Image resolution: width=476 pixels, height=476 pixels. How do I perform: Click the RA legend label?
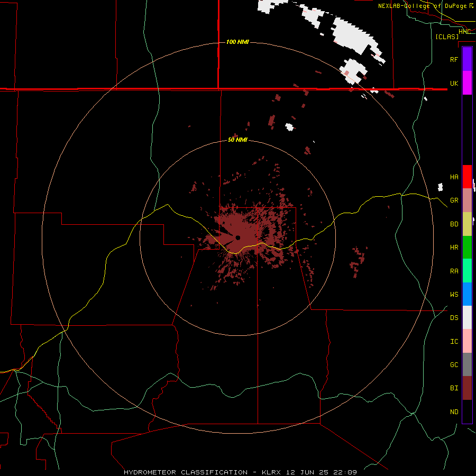tap(454, 271)
